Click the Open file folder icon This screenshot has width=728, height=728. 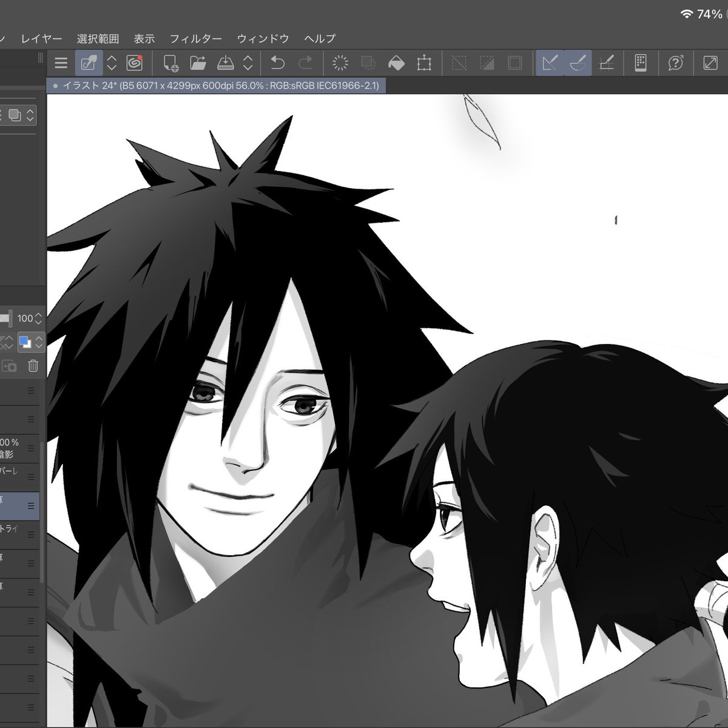(x=198, y=63)
